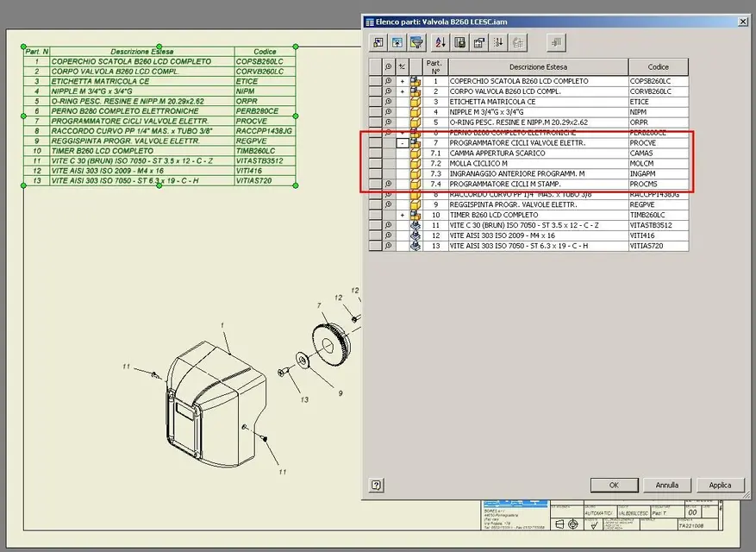Open the Filter Settings funnel icon
756x552 pixels.
pos(416,42)
